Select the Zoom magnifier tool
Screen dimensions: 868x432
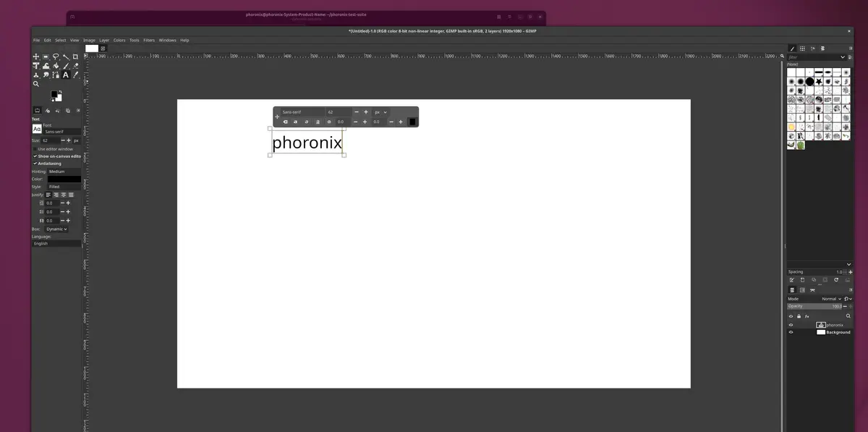[x=35, y=84]
